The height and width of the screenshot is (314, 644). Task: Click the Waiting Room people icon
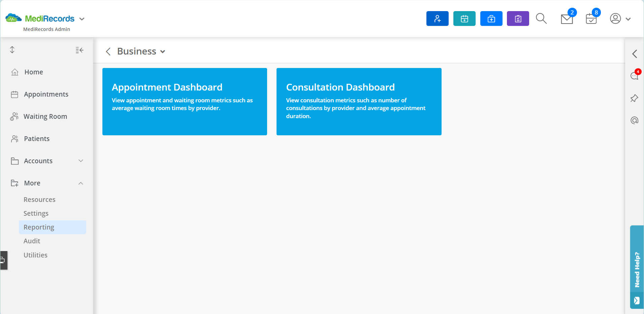14,116
